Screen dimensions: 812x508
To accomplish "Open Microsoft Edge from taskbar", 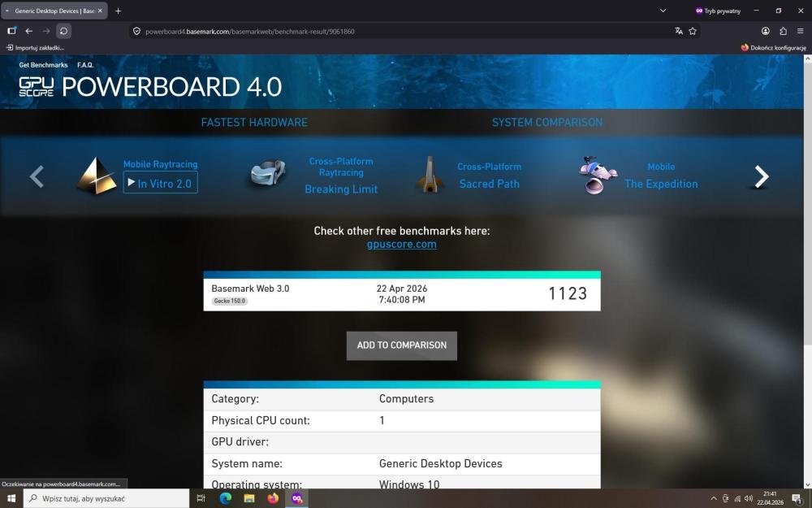I will 225,499.
